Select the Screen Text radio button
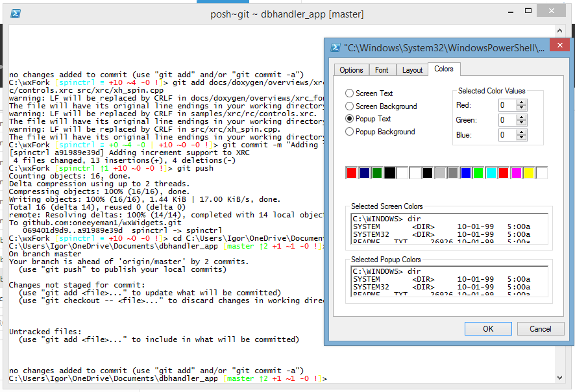Image resolution: width=575 pixels, height=392 pixels. tap(349, 93)
